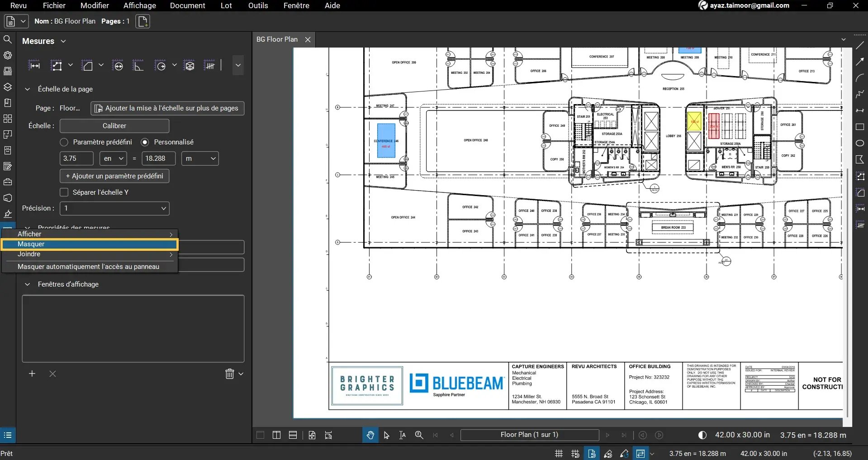This screenshot has width=868, height=460.
Task: Open the Affichage menu
Action: [x=139, y=5]
